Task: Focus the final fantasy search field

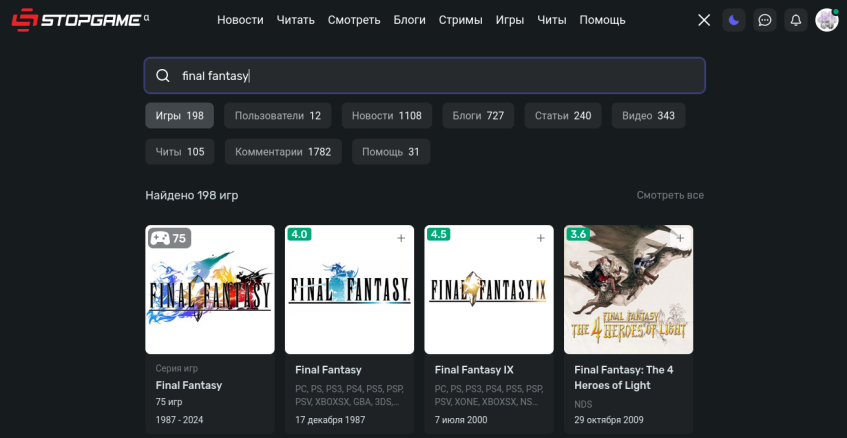Action: pos(425,76)
